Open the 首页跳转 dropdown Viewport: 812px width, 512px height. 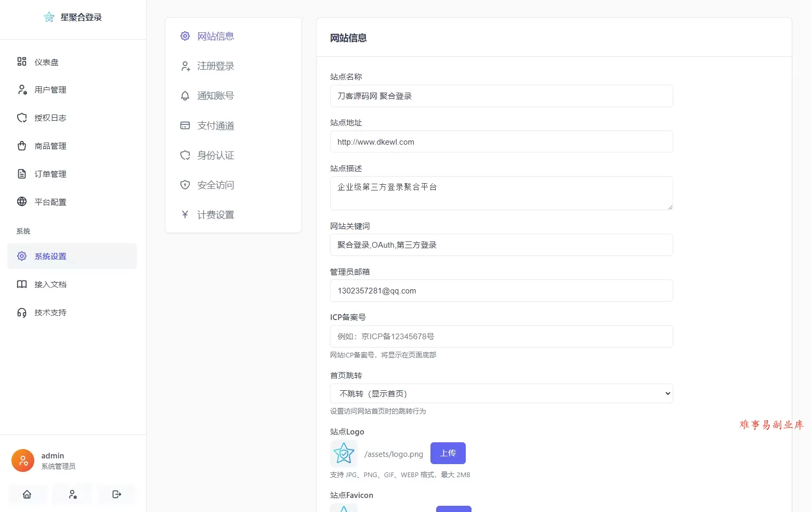point(502,393)
